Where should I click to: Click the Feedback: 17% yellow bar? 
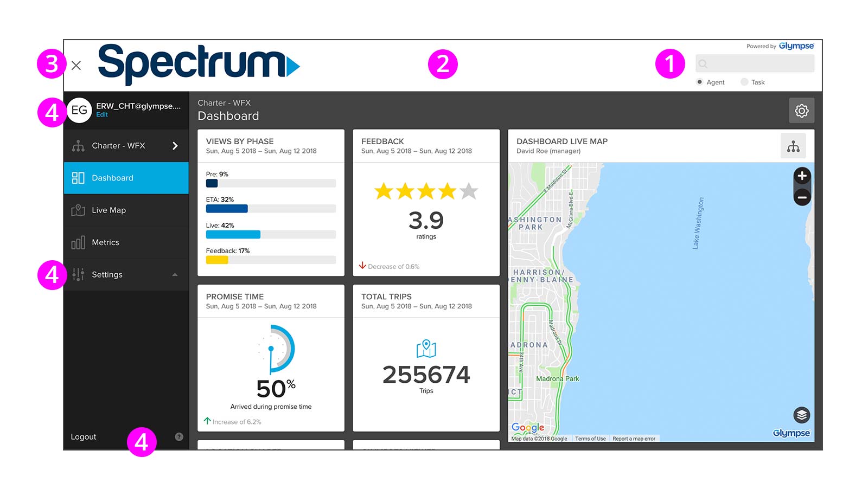[x=217, y=260]
